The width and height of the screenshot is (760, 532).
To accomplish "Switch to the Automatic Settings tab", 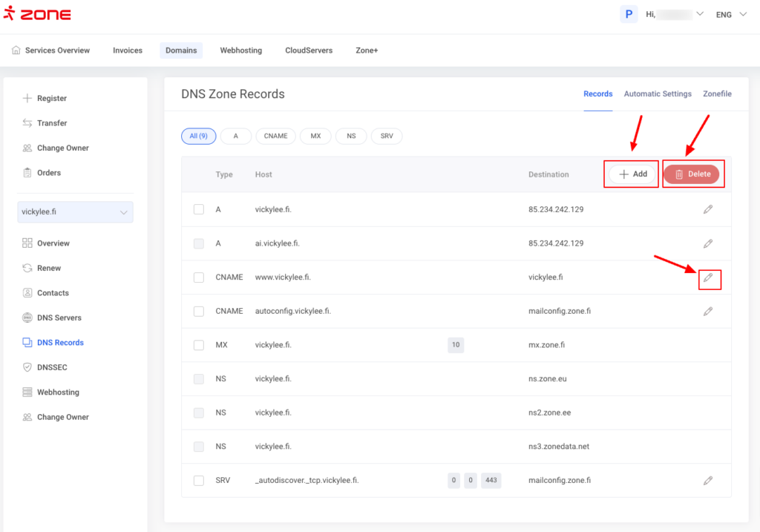I will pyautogui.click(x=658, y=94).
